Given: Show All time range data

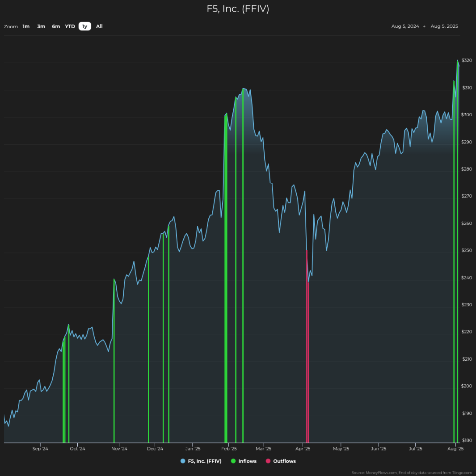Looking at the screenshot, I should click(99, 26).
